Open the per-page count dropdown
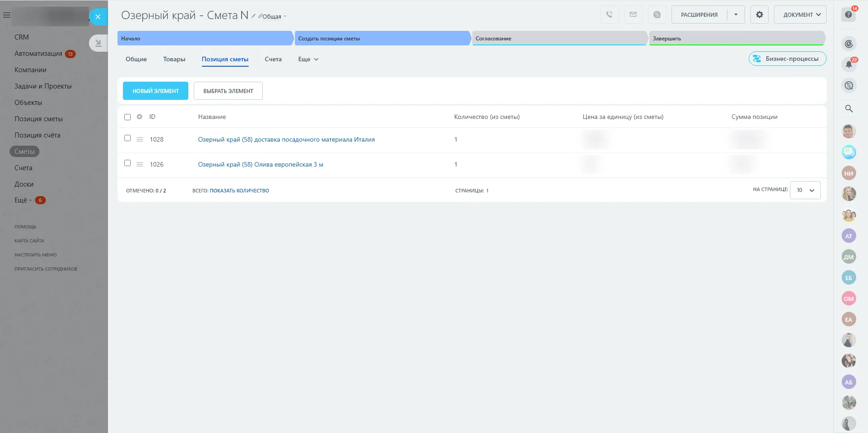Image resolution: width=868 pixels, height=433 pixels. (805, 190)
